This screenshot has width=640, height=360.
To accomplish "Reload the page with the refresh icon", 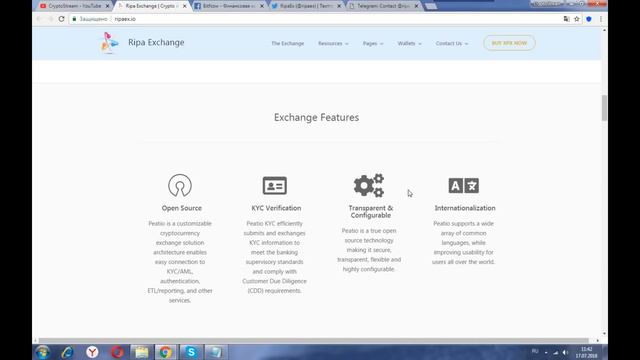I will [x=61, y=19].
